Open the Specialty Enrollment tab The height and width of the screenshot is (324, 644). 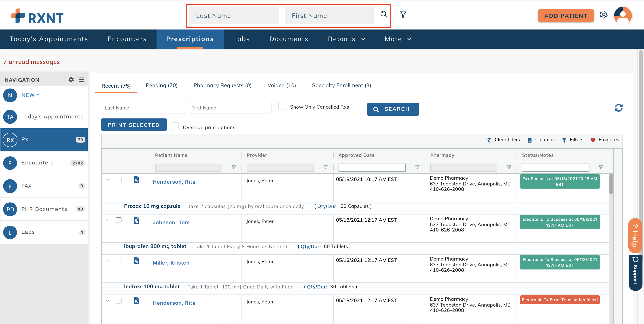[341, 85]
